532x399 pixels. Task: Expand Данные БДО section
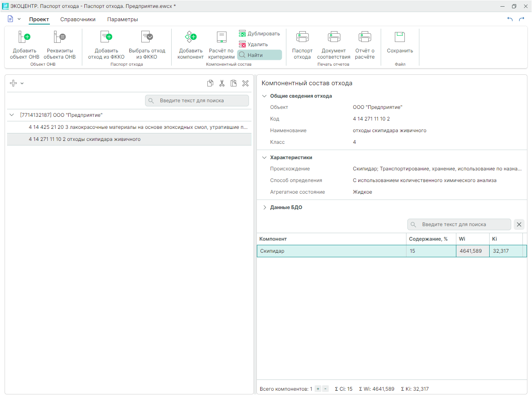click(264, 207)
